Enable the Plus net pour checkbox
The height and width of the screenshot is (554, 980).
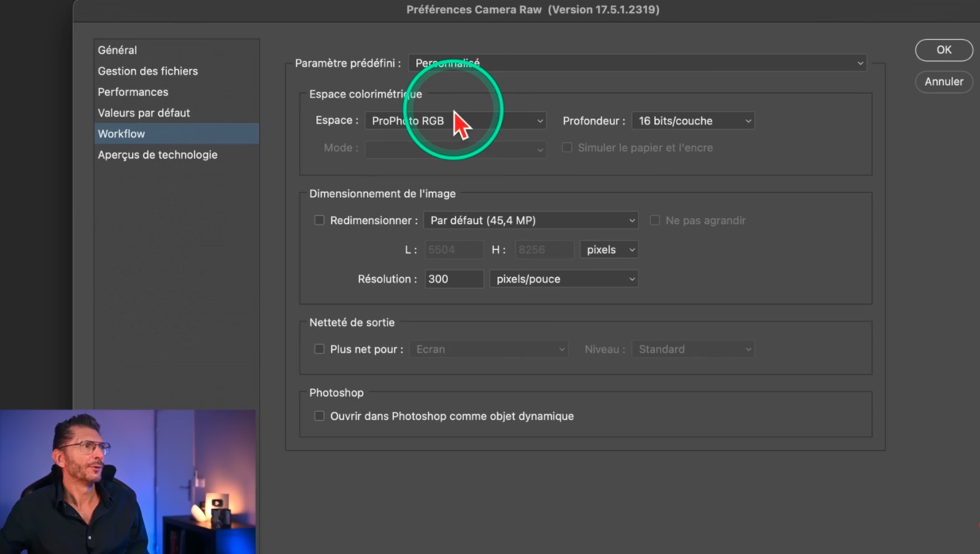coord(319,349)
